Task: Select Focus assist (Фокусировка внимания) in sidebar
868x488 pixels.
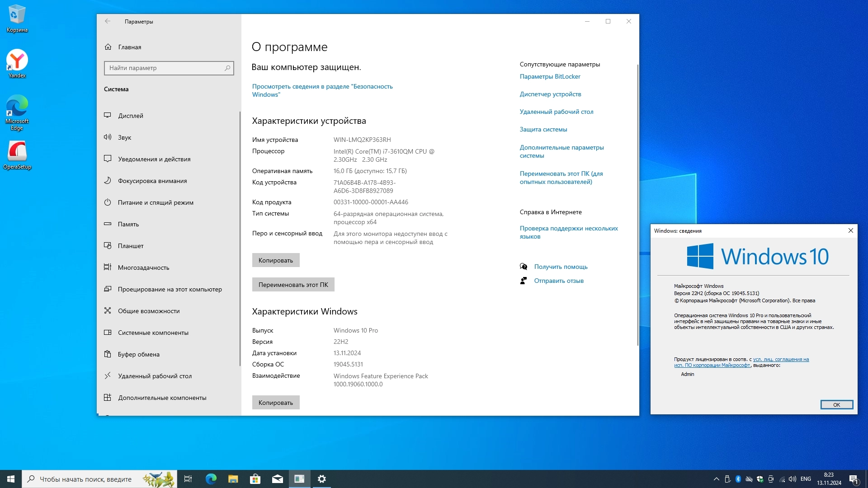Action: pos(152,181)
